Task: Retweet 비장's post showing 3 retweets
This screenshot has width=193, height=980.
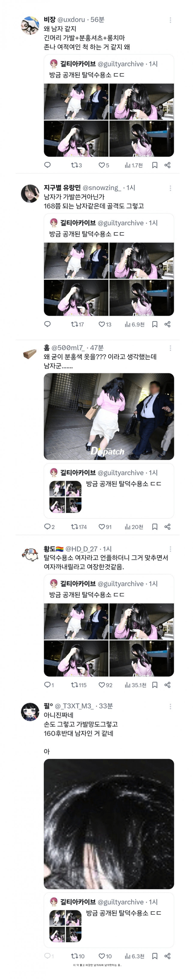Action: (x=76, y=165)
